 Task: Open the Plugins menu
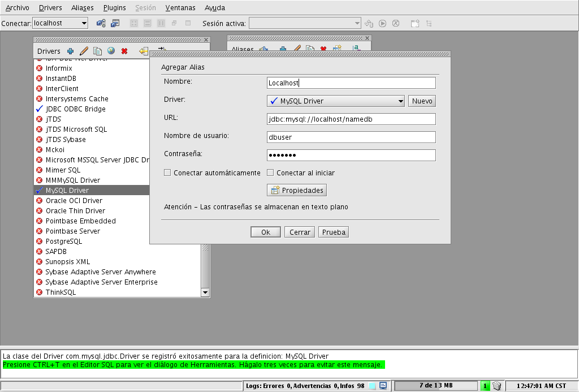114,7
